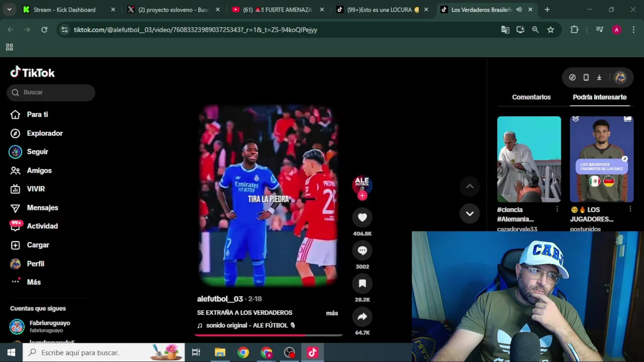The width and height of the screenshot is (644, 362).
Task: Open the Luis Díaz jugadores video thumbnail
Action: [602, 159]
